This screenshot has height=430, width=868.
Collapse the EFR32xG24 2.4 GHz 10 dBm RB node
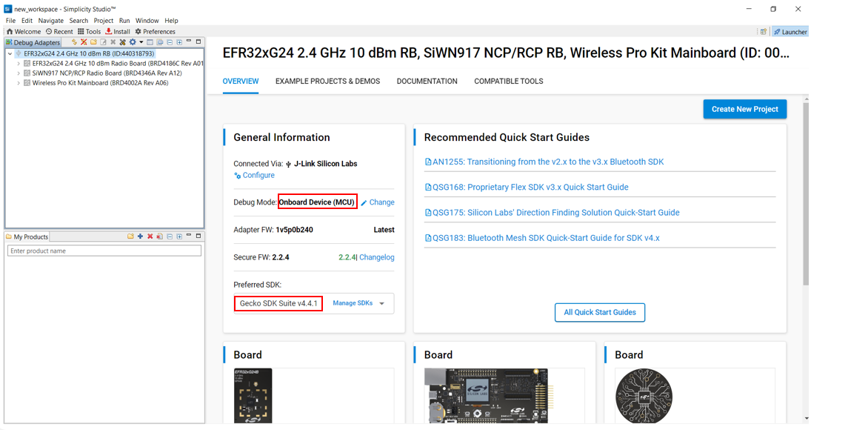[10, 54]
